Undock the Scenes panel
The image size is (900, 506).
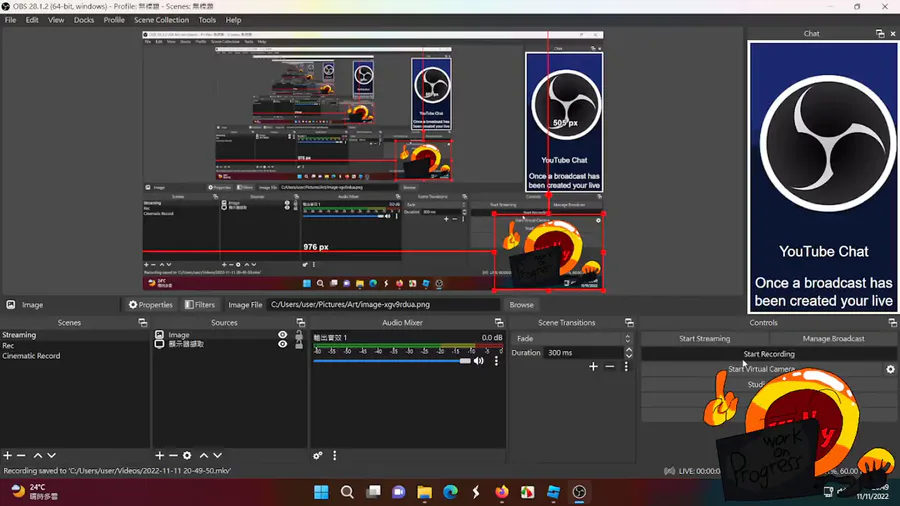[x=143, y=323]
